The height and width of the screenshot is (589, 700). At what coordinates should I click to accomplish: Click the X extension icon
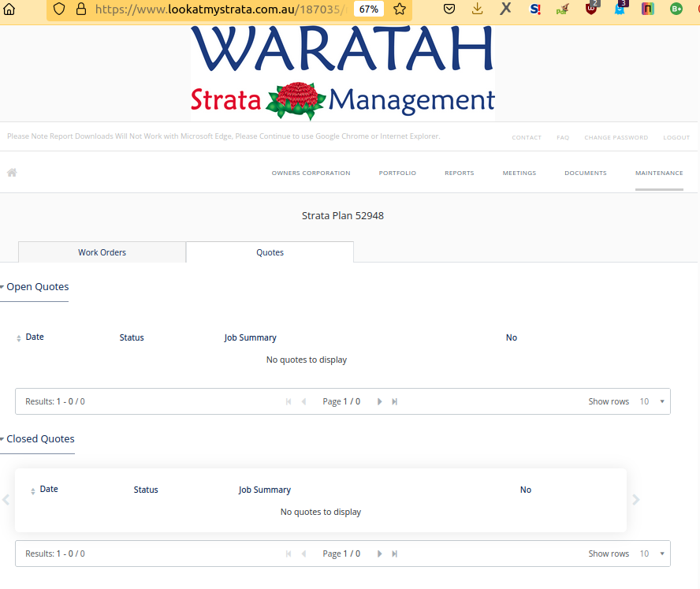(505, 9)
